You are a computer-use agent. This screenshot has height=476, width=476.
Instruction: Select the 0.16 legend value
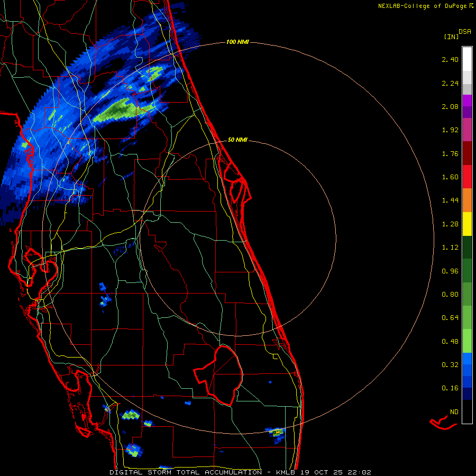pyautogui.click(x=450, y=388)
